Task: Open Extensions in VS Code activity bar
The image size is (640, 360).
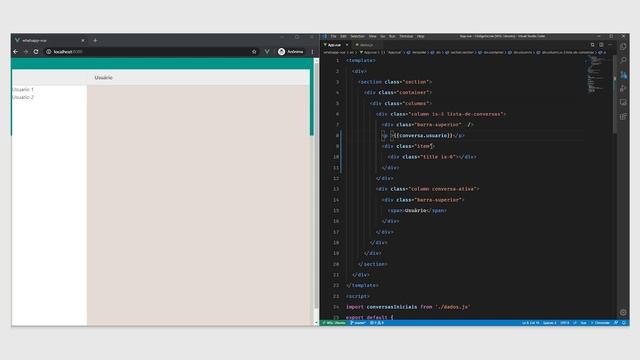Action: [623, 117]
